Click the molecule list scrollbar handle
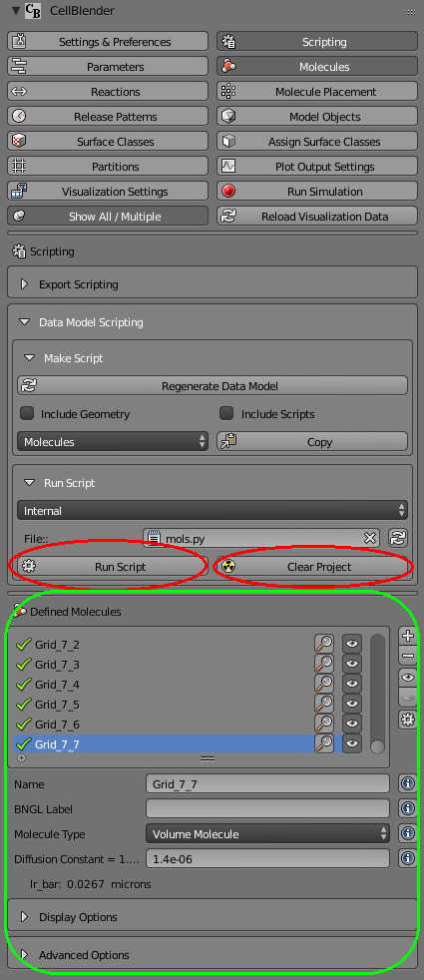 377,746
